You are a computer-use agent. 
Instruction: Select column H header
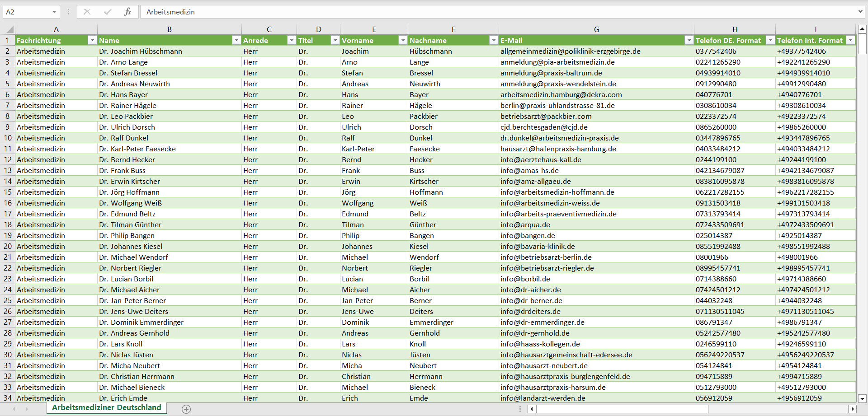point(735,29)
